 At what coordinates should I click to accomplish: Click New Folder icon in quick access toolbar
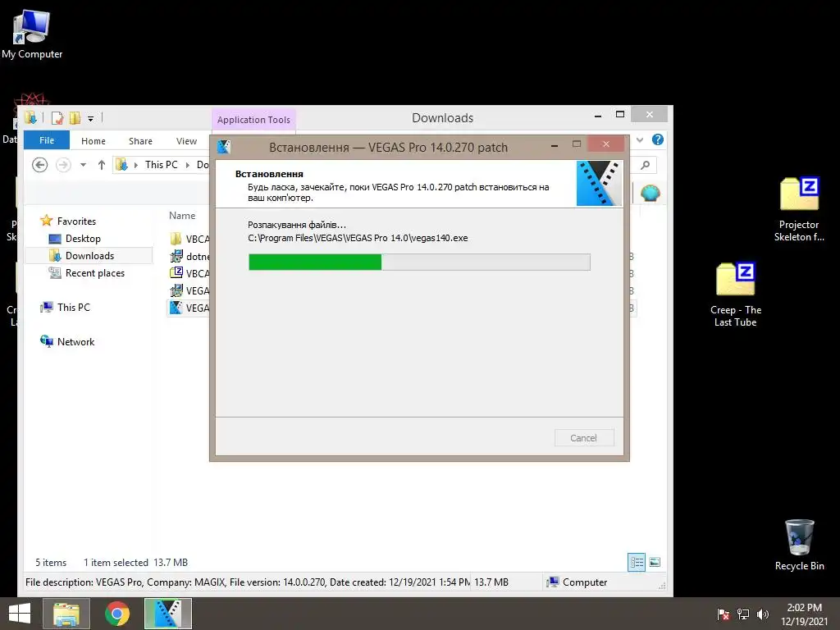click(x=75, y=118)
